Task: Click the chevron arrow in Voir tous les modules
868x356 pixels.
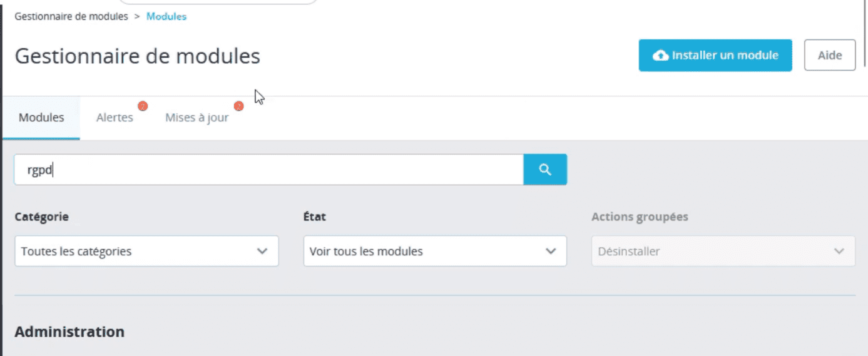Action: (x=551, y=251)
